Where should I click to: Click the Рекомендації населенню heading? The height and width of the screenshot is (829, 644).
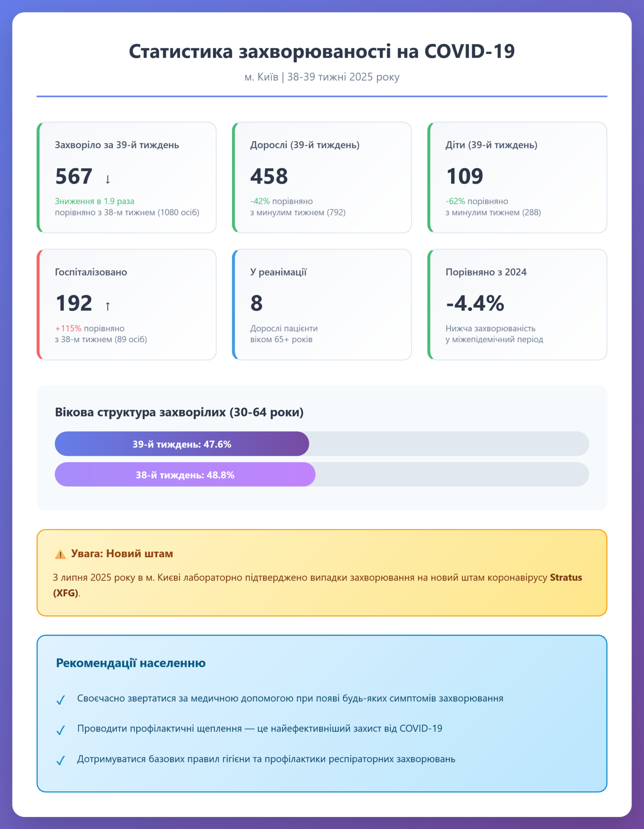131,663
